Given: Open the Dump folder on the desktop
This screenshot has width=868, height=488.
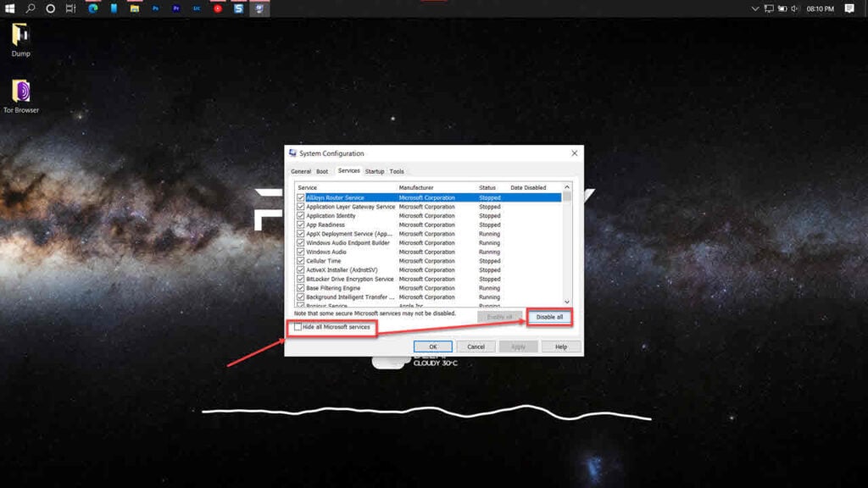Looking at the screenshot, I should coord(20,41).
